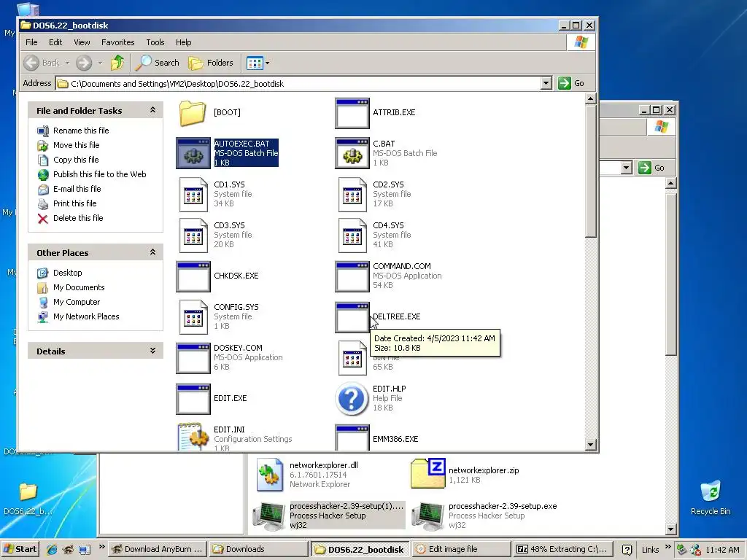This screenshot has width=747, height=560.
Task: Select the CD2.SYS system file icon
Action: pos(352,194)
